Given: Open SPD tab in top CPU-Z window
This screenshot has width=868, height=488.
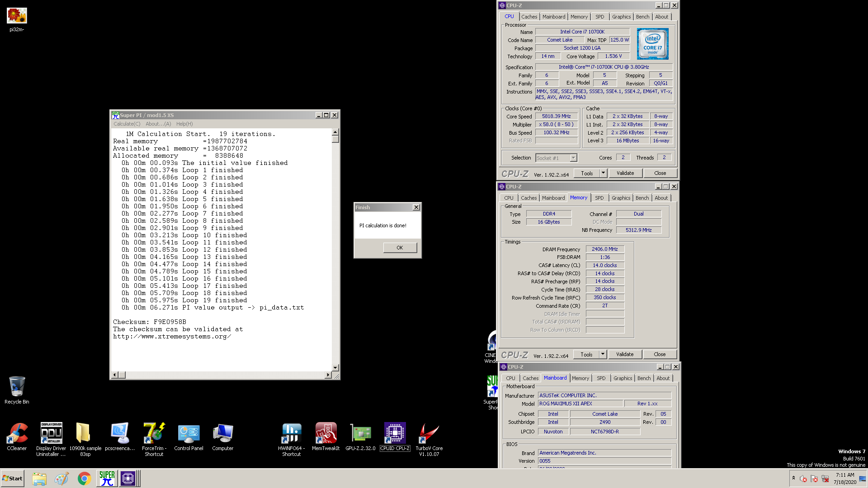Looking at the screenshot, I should (x=599, y=17).
